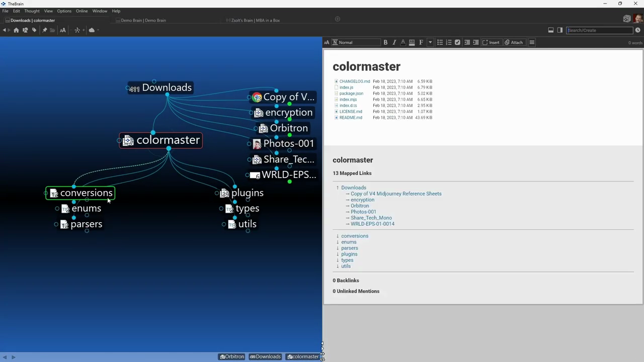Switch to Demo Brain tab
Screen dimensions: 644x362
click(143, 20)
